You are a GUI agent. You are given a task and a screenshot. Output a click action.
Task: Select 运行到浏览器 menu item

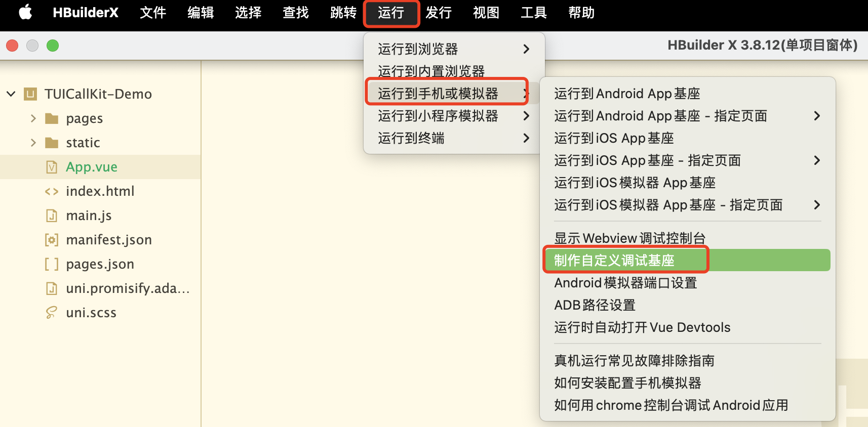click(454, 49)
